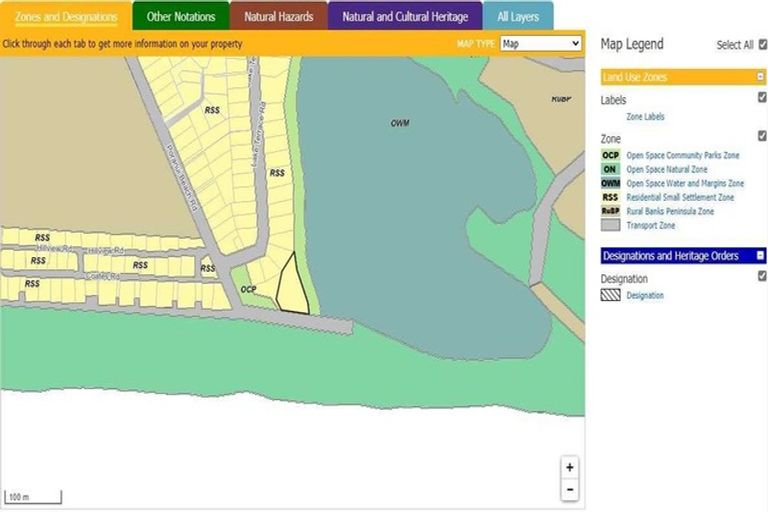Open the Other Notations tab
768x512 pixels.
click(x=181, y=17)
